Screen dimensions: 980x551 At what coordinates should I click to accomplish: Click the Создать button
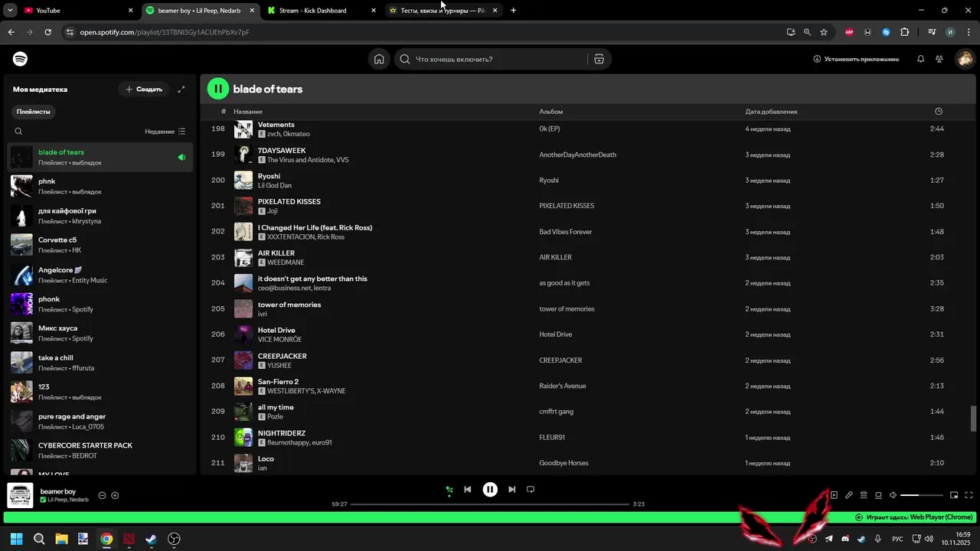[x=144, y=90]
